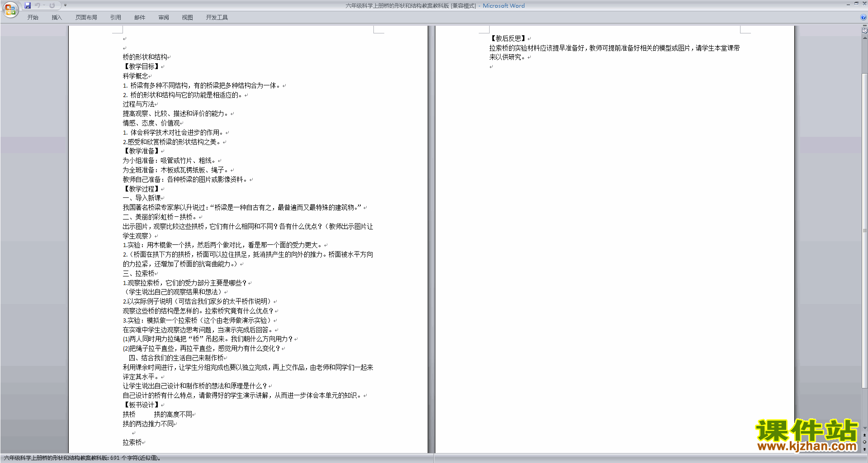Click the Previous Page double-arrow button
The height and width of the screenshot is (463, 868).
[x=864, y=435]
